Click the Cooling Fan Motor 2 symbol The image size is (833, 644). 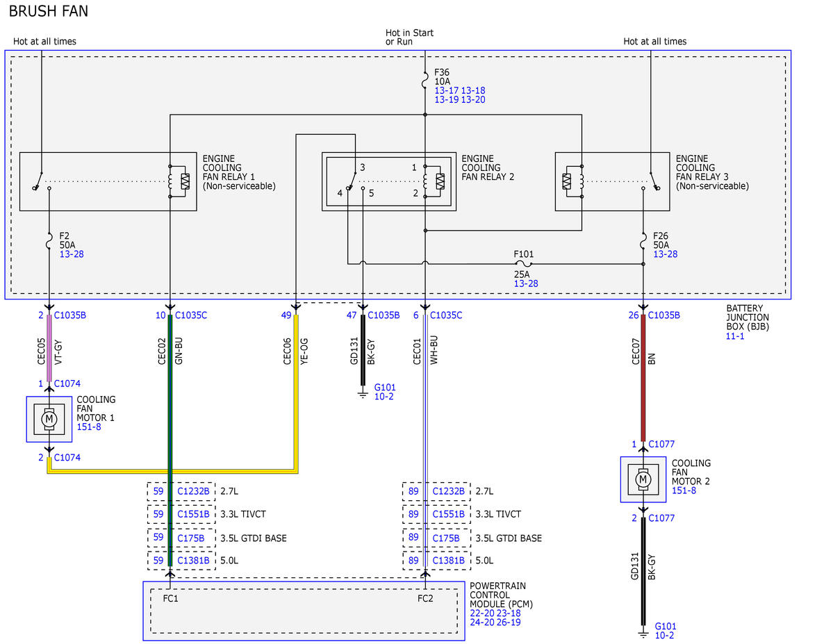[x=643, y=479]
